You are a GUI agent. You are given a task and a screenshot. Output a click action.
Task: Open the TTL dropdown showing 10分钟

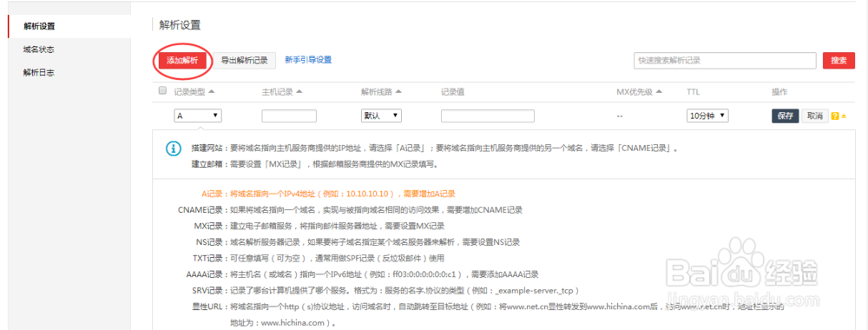click(708, 115)
